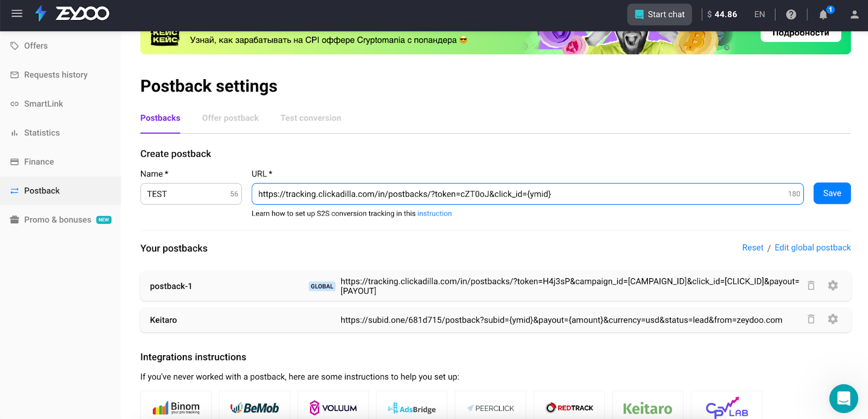Delete the postback-1 entry via trash icon
868x419 pixels.
pos(811,286)
